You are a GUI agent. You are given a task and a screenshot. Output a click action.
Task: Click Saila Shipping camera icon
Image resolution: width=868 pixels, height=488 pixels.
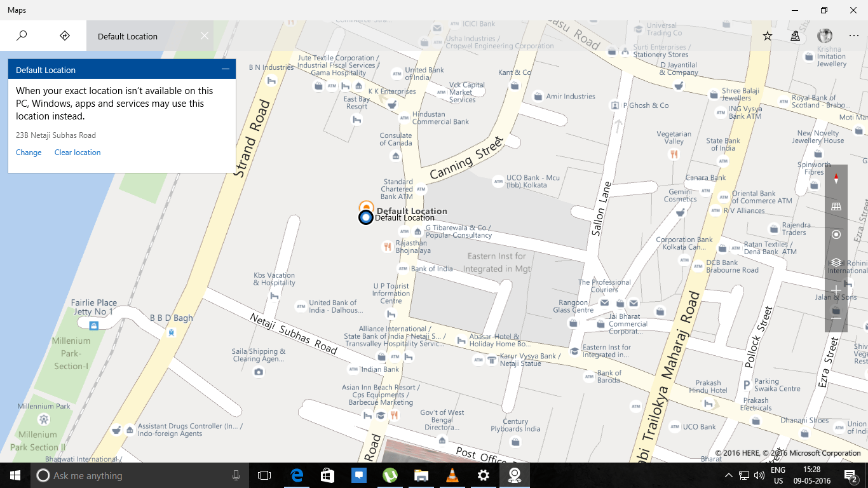(x=258, y=371)
